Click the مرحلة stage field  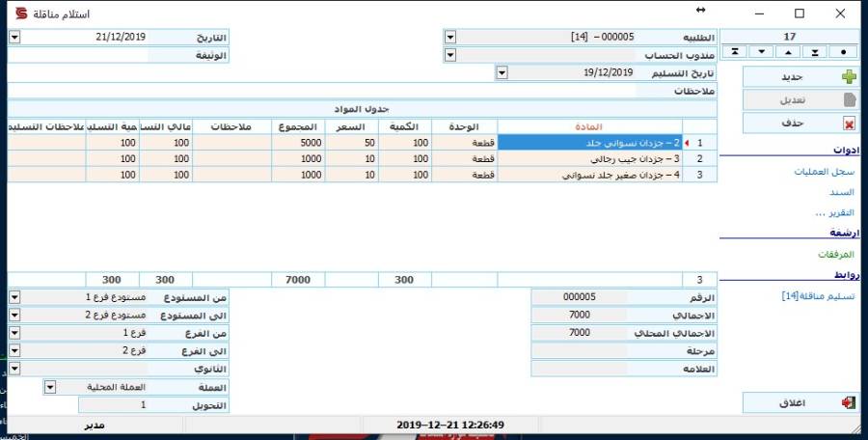[x=580, y=351]
